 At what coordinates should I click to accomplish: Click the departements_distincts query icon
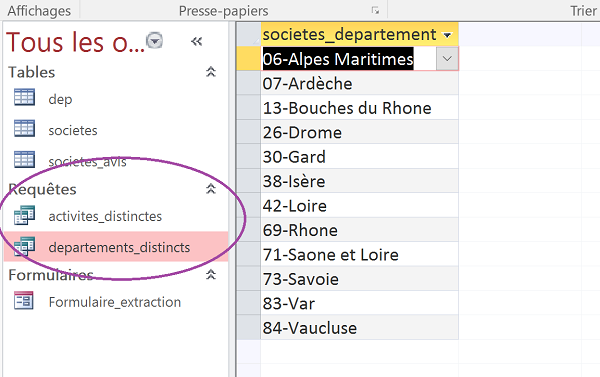tap(24, 246)
